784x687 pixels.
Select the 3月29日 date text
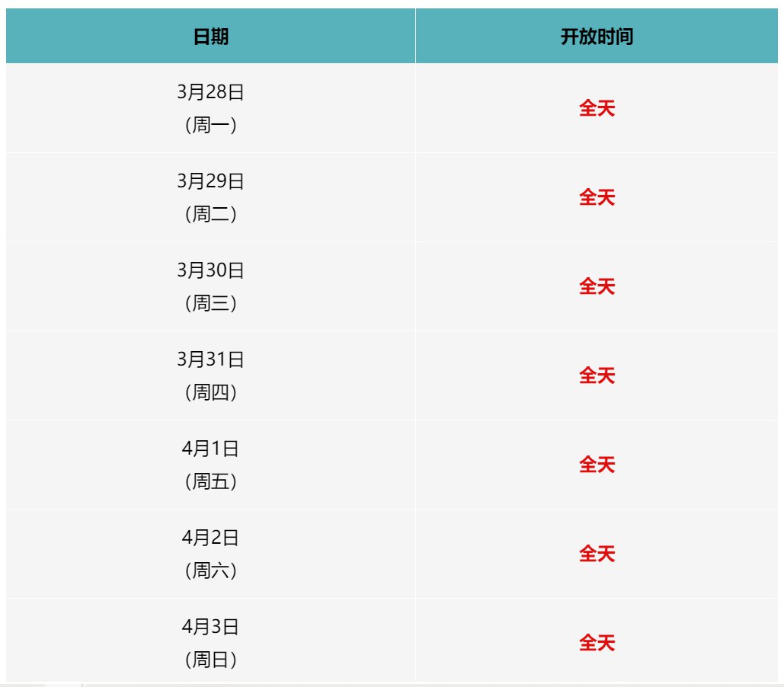(x=210, y=181)
